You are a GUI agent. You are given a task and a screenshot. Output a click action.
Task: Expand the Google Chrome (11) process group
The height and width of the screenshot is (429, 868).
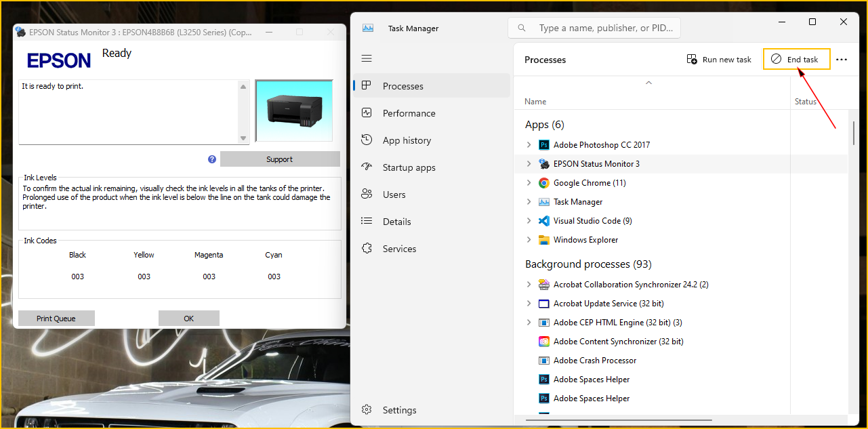coord(529,183)
